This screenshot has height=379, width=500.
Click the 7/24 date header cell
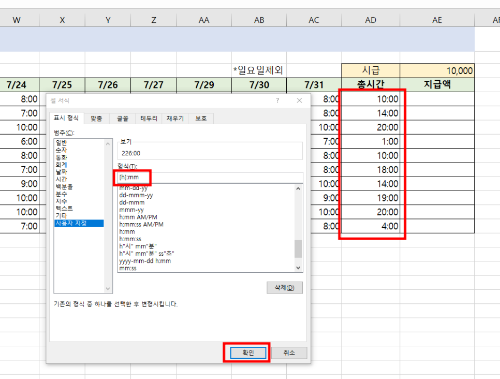point(20,85)
